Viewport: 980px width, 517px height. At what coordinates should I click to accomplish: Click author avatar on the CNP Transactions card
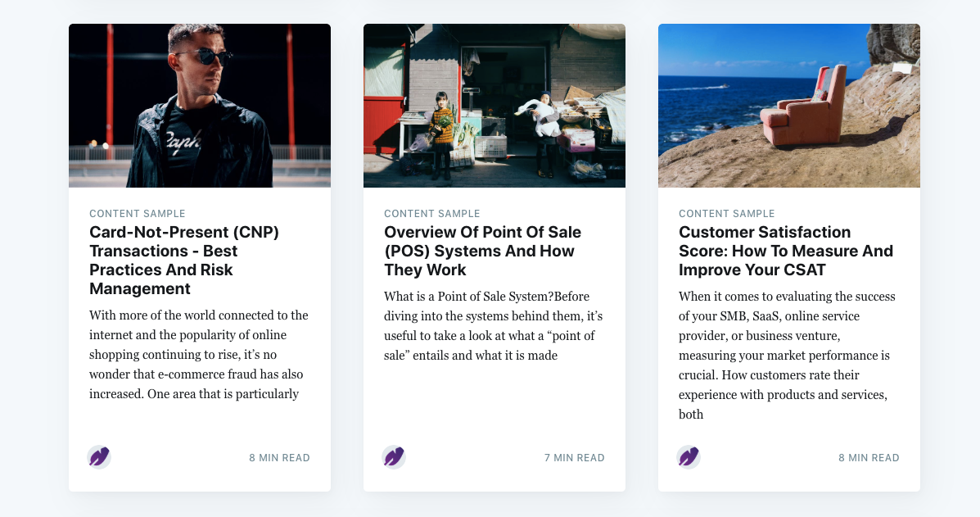coord(99,457)
